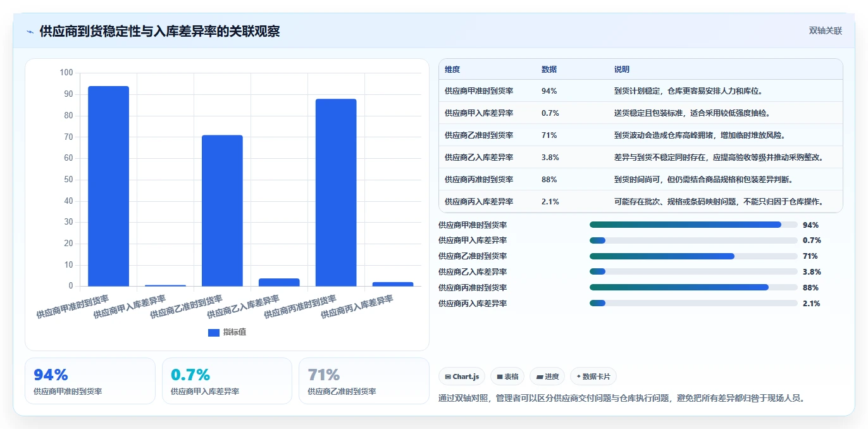Click the 供应商甲准时到货率 bar in chart
The image size is (868, 429).
click(108, 186)
